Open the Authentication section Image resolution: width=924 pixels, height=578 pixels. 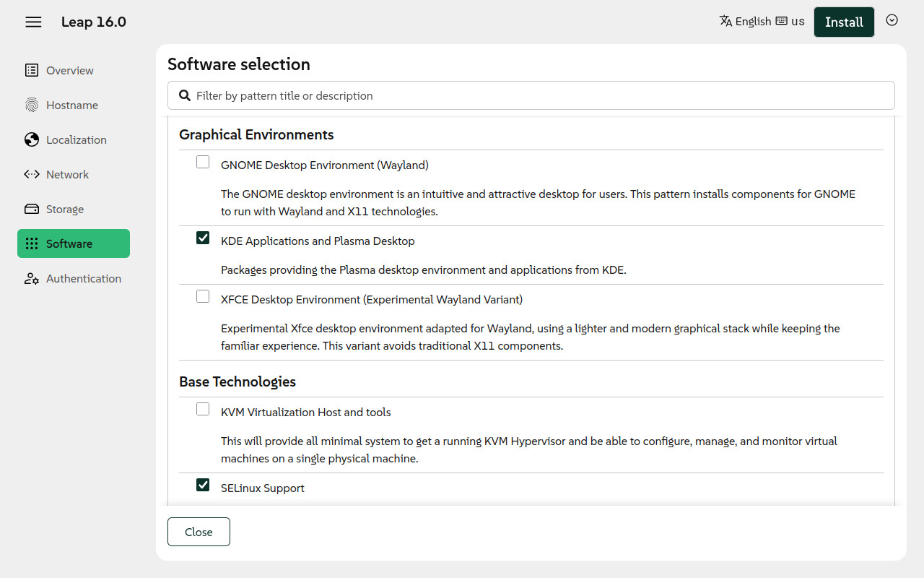click(x=83, y=278)
